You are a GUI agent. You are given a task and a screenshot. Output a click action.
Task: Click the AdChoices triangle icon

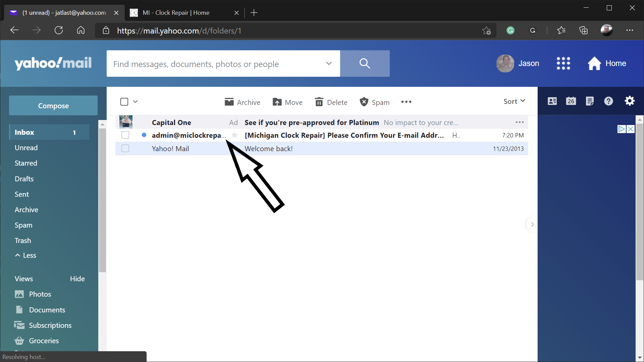click(x=622, y=129)
